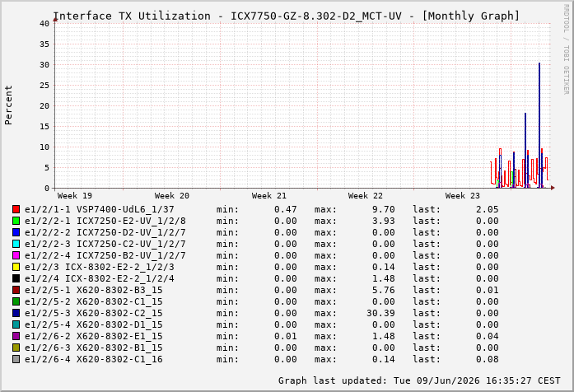574x392 pixels.
Task: Click the last value 2.05 for VSP7400-UdL6_1/37
Action: 488,209
